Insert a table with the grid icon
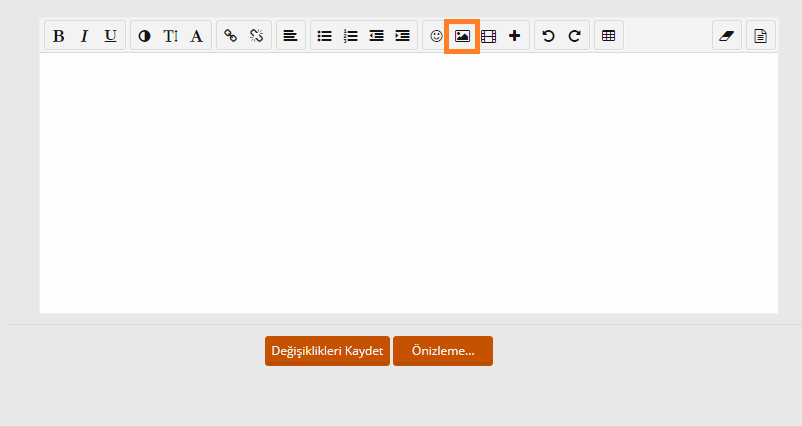This screenshot has width=802, height=426. pyautogui.click(x=608, y=36)
